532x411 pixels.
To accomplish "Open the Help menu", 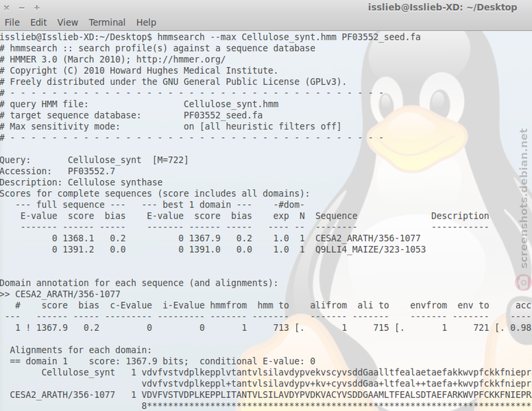I will (x=146, y=23).
